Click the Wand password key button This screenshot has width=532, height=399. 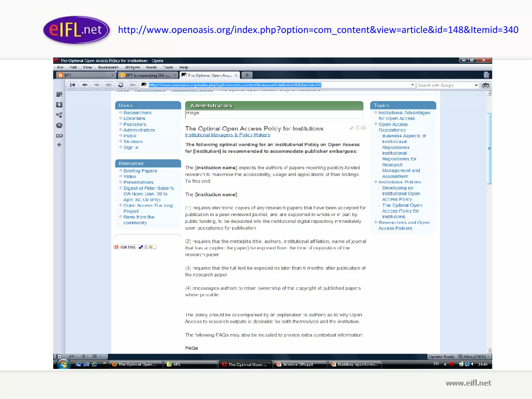point(132,85)
